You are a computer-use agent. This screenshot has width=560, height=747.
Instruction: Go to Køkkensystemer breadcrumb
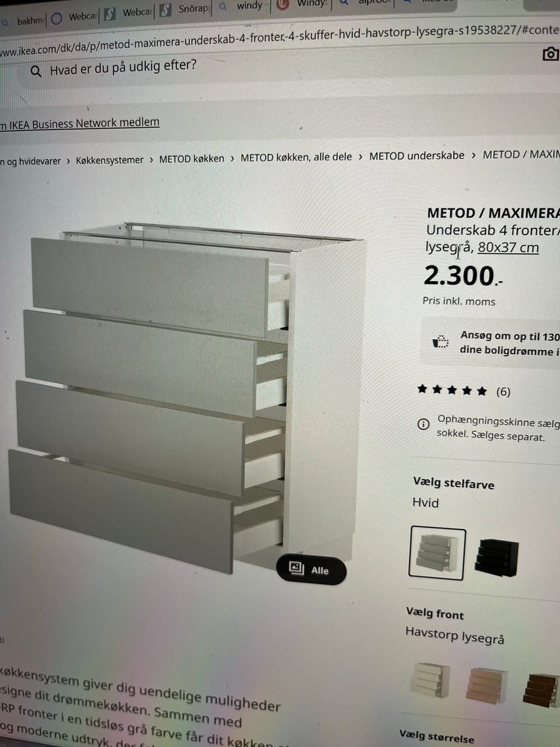pos(110,160)
